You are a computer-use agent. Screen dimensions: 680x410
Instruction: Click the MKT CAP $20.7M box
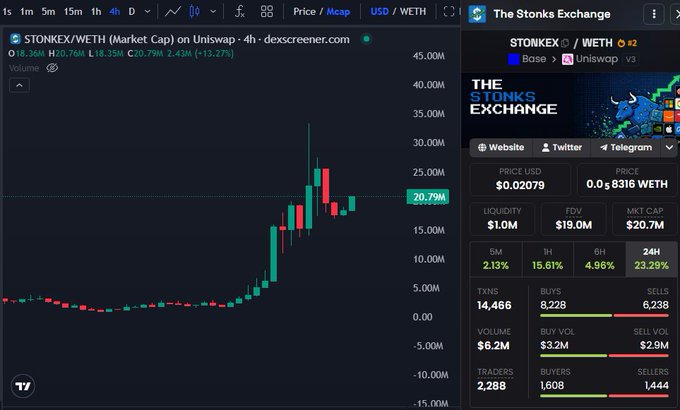645,219
